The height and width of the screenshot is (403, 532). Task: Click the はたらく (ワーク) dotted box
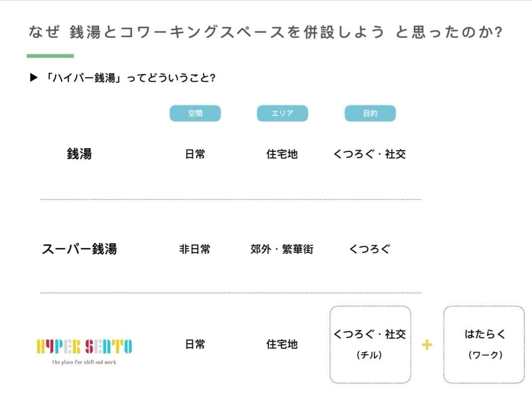(x=484, y=344)
